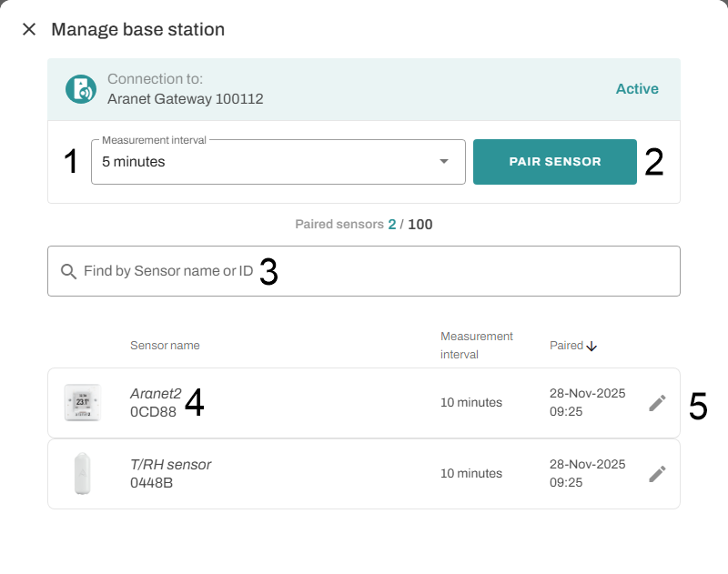Click the Measurement interval column header
The height and width of the screenshot is (574, 728).
click(x=477, y=345)
